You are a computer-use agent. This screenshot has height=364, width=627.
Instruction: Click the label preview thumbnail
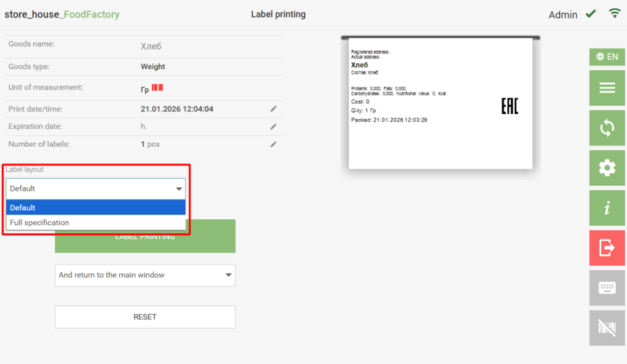tap(440, 102)
